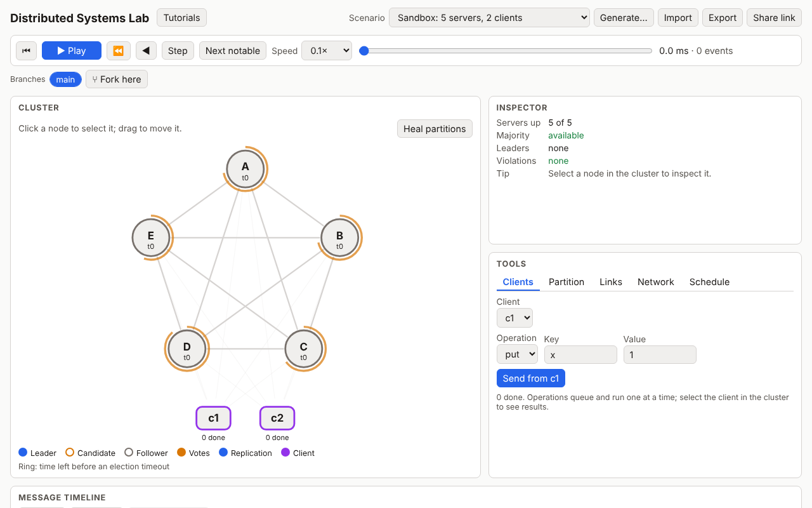
Task: Select server node B
Action: [339, 238]
